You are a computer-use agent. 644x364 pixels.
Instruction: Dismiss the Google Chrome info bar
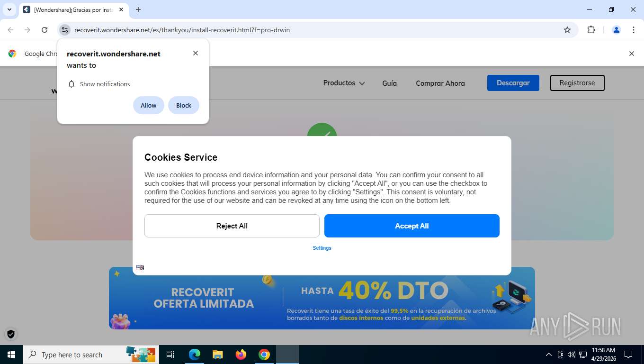[x=631, y=54]
